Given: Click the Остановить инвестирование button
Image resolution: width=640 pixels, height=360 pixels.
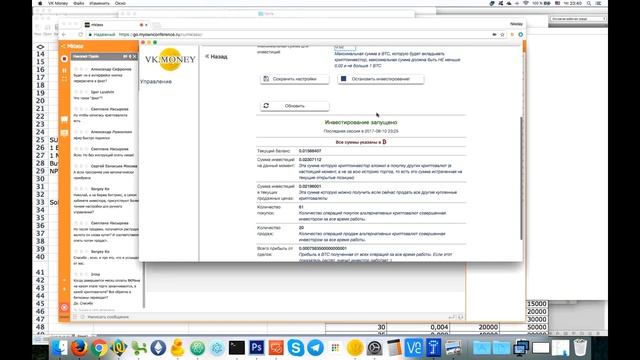Looking at the screenshot, I should coord(380,79).
